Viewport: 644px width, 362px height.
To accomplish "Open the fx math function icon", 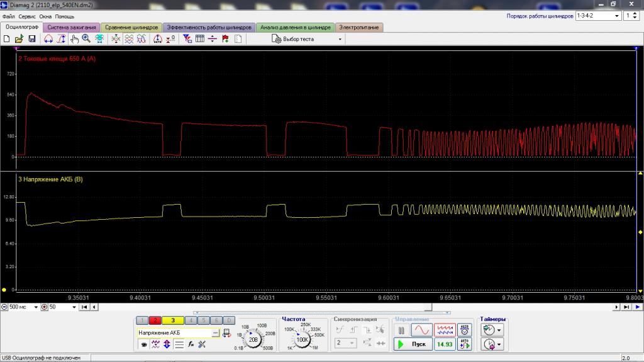I will coord(191,344).
